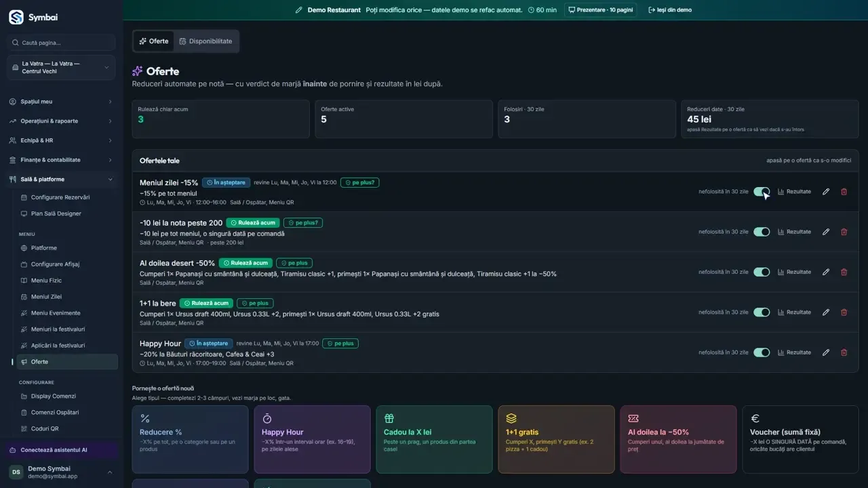Open Rezultate chart for -10 lei la nota
The height and width of the screenshot is (488, 868).
(794, 232)
